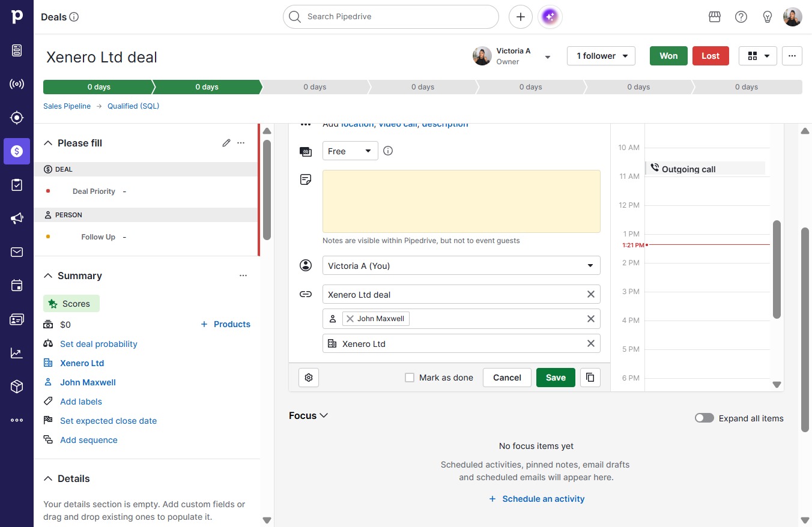Toggle Expand all items switch
812x527 pixels.
point(704,418)
